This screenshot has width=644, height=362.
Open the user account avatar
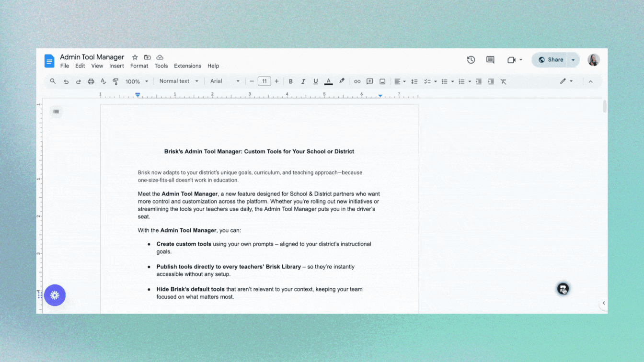click(593, 60)
